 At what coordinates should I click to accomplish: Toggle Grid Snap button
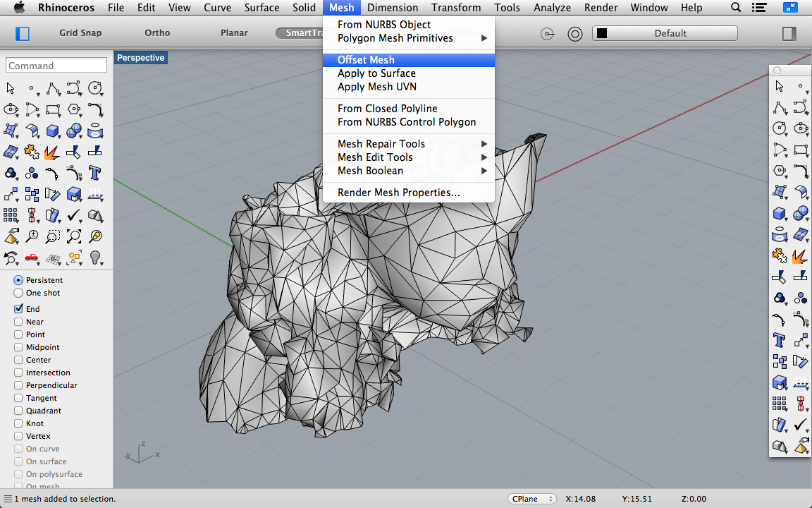(x=80, y=32)
